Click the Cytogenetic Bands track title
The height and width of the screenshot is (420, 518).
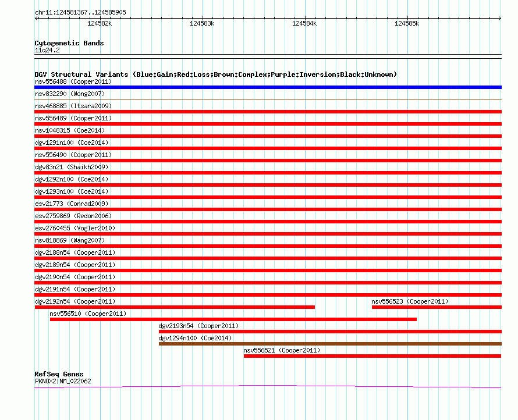(69, 43)
